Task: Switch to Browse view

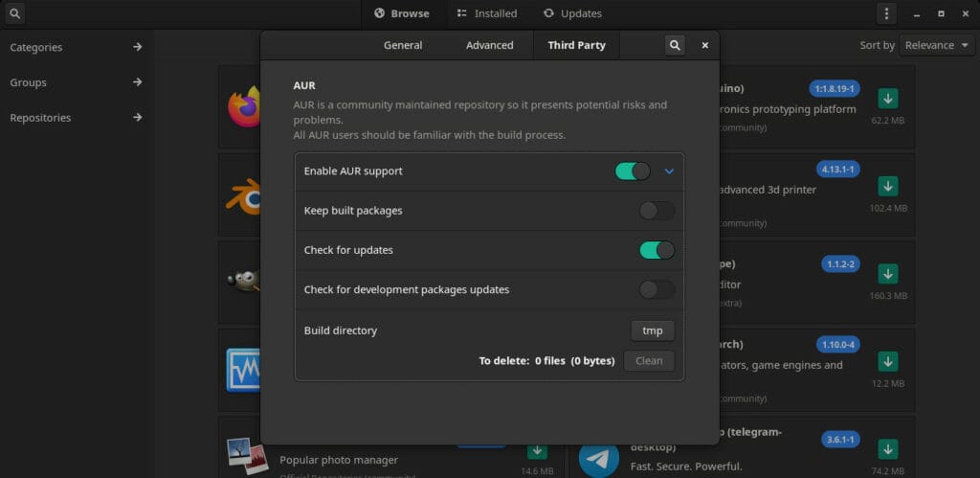Action: point(402,13)
